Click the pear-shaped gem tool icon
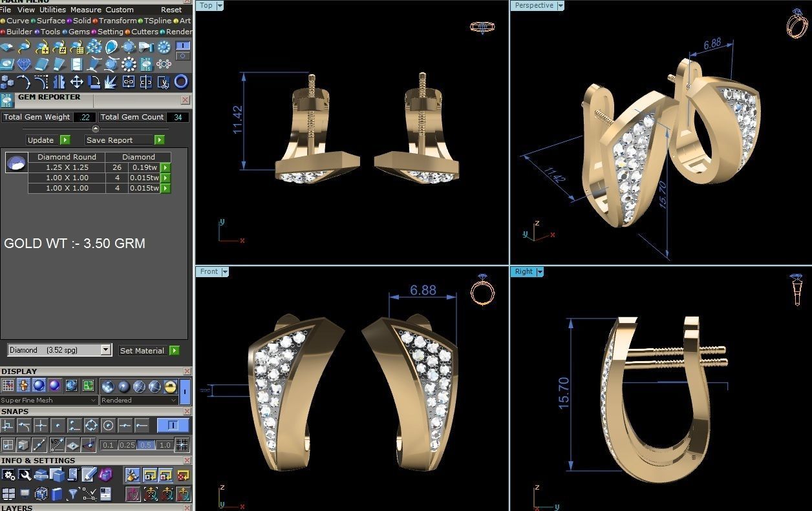The width and height of the screenshot is (812, 511). click(111, 47)
